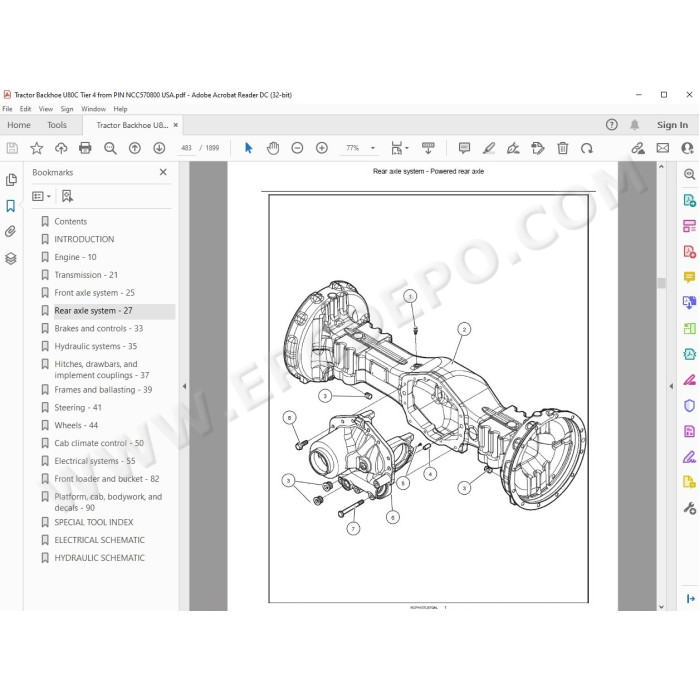This screenshot has height=700, width=700.
Task: Collapse the right tools pane arrow
Action: point(671,386)
